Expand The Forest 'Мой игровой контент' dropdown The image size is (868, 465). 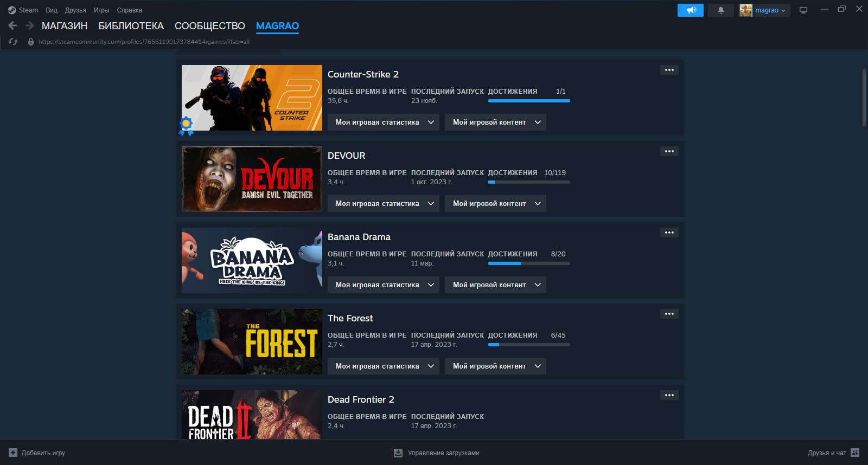coord(495,366)
